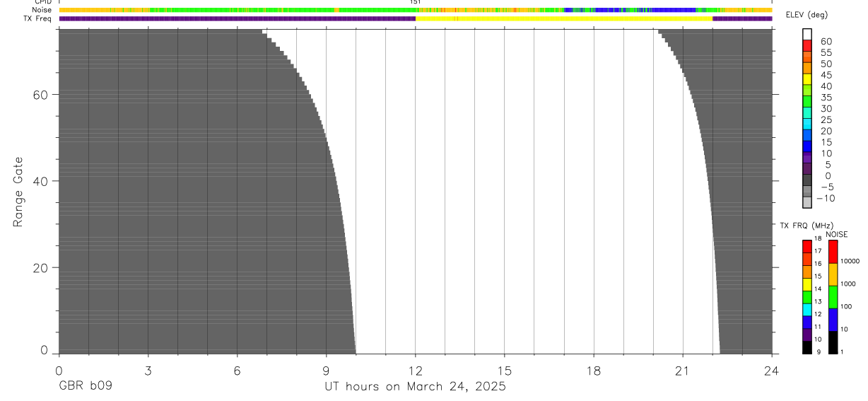This screenshot has height=401, width=868.
Task: Click the x-axis tick label '6'
Action: click(x=237, y=370)
